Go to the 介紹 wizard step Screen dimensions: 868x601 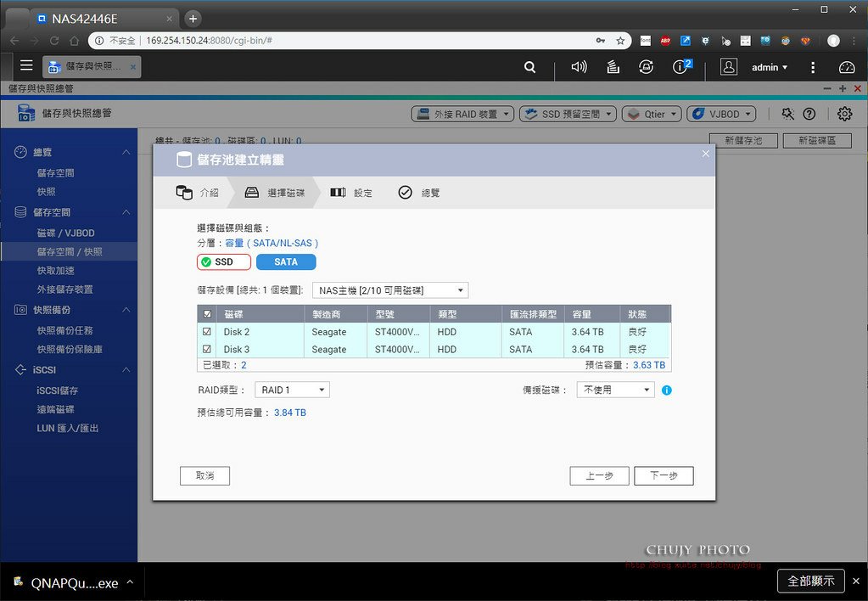[x=197, y=192]
